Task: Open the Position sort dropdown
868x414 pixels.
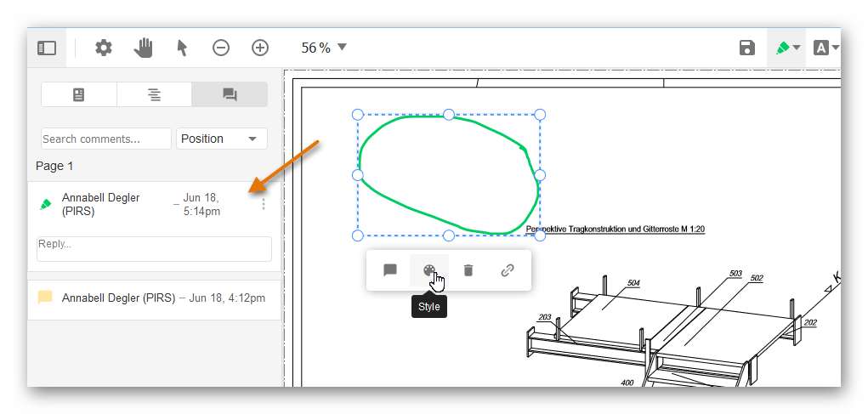Action: tap(221, 139)
